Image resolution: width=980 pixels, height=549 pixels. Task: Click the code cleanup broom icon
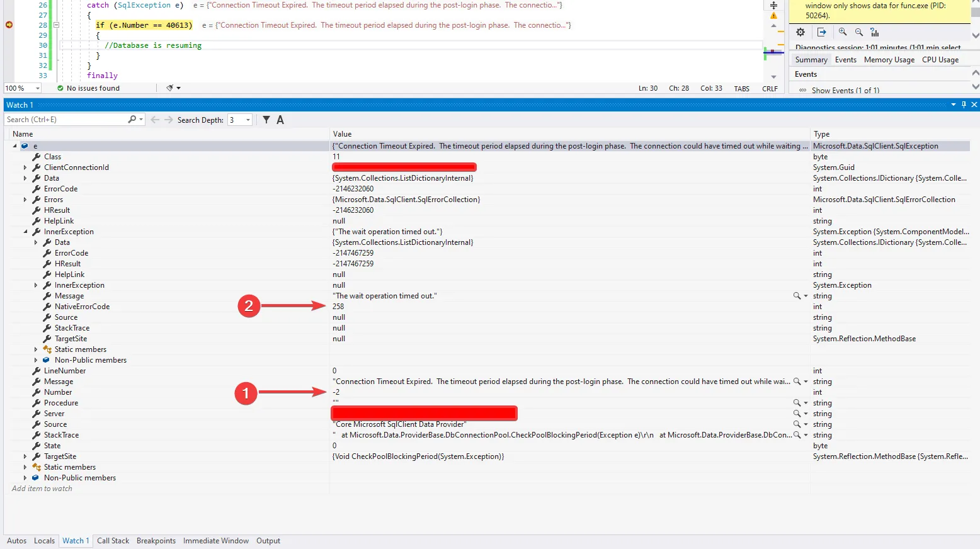(169, 88)
